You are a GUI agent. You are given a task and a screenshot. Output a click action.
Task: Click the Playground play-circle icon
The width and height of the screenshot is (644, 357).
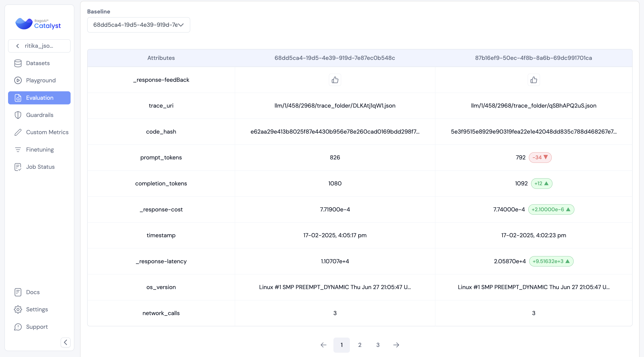tap(18, 80)
